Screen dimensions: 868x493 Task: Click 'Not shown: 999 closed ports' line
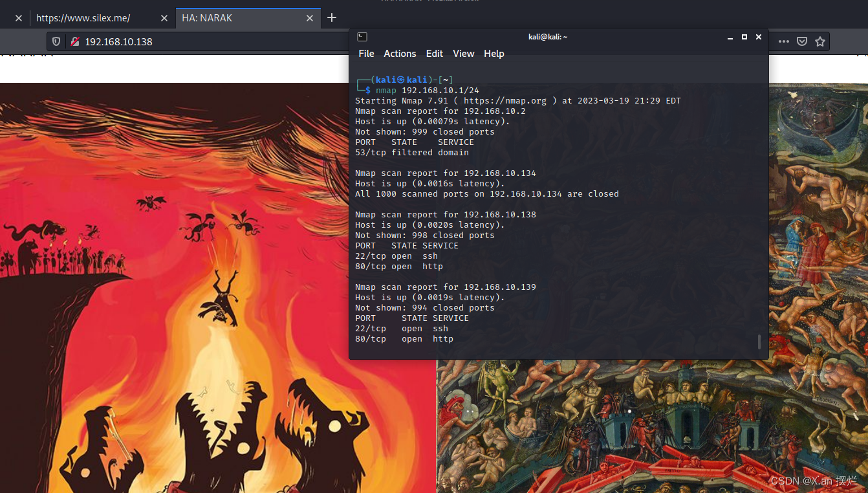425,132
